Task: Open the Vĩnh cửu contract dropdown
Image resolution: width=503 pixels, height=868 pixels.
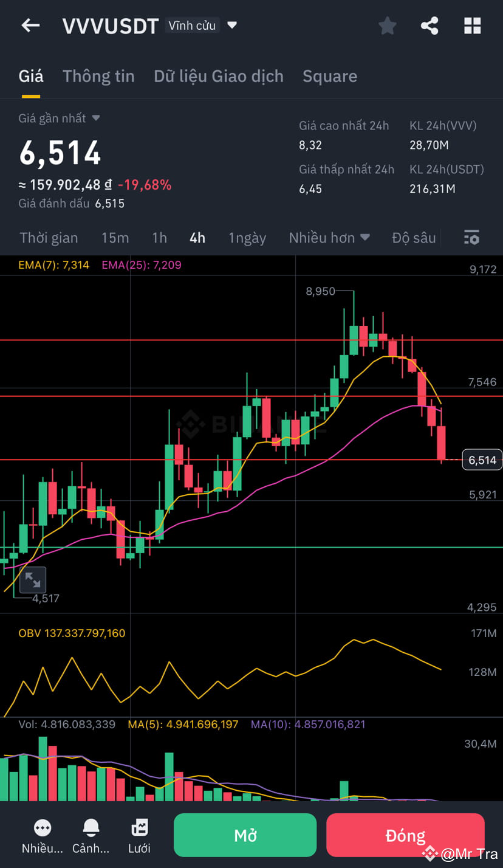Action: [201, 26]
